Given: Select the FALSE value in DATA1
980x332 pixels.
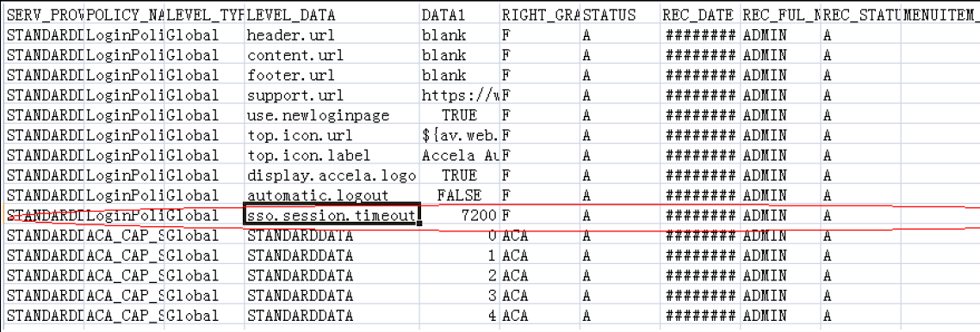Looking at the screenshot, I should click(x=459, y=194).
